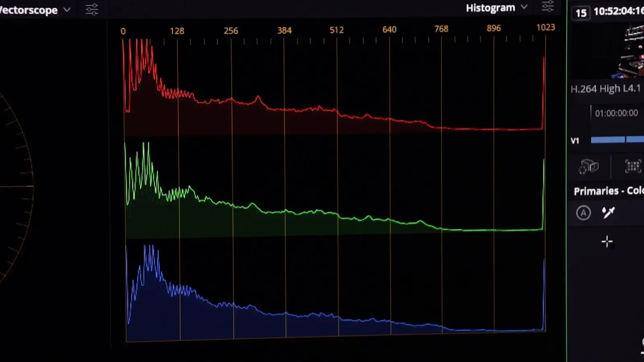644x362 pixels.
Task: Open the Vectorscope settings sliders icon
Action: coord(92,9)
